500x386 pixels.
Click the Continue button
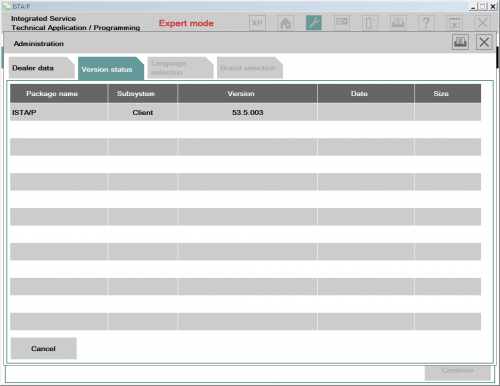458,372
